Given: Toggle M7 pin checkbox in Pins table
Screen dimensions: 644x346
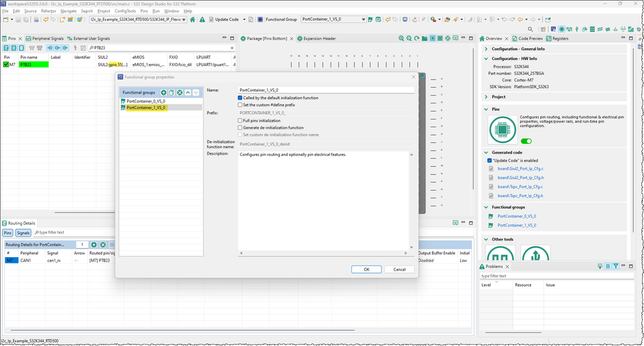Looking at the screenshot, I should point(6,64).
